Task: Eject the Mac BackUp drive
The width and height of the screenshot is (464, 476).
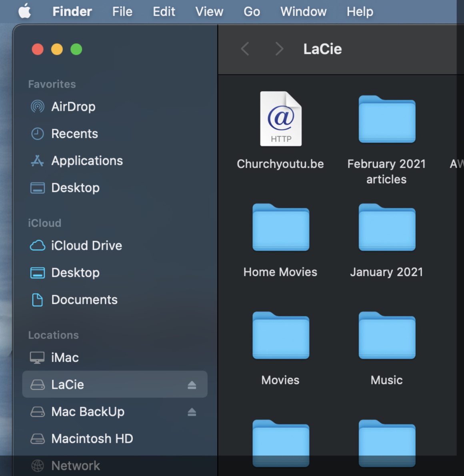Action: pos(192,412)
